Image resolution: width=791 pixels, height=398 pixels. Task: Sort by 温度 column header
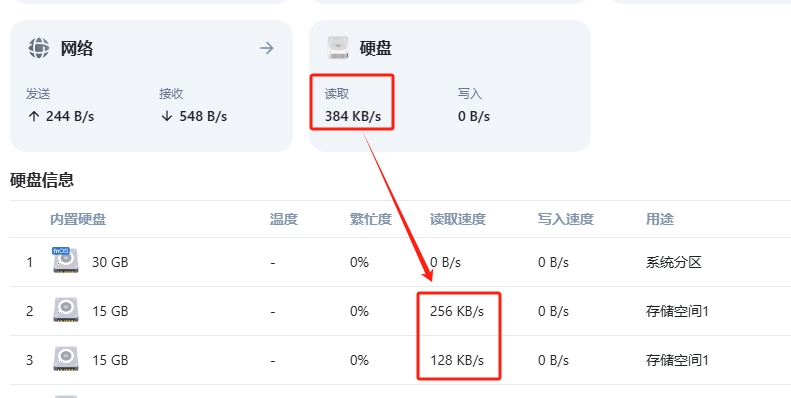pos(284,219)
